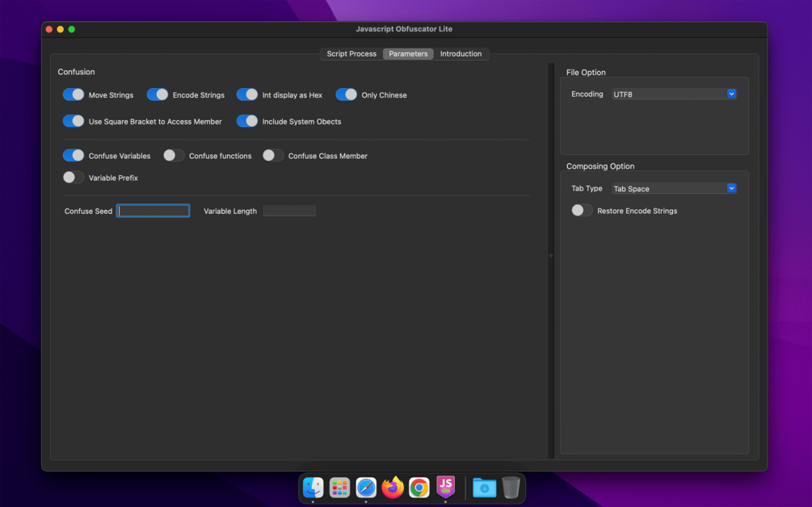Turn on the Variable Prefix toggle
The height and width of the screenshot is (507, 812).
tap(73, 178)
